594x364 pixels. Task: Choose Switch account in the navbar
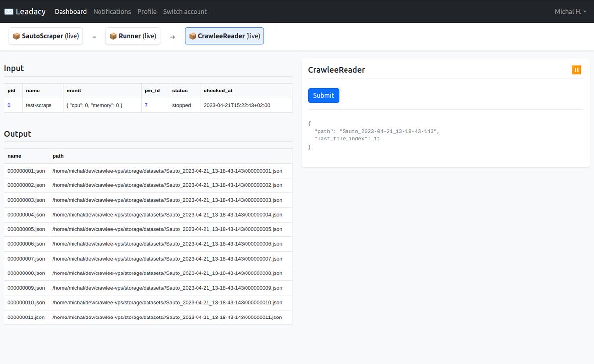click(185, 11)
